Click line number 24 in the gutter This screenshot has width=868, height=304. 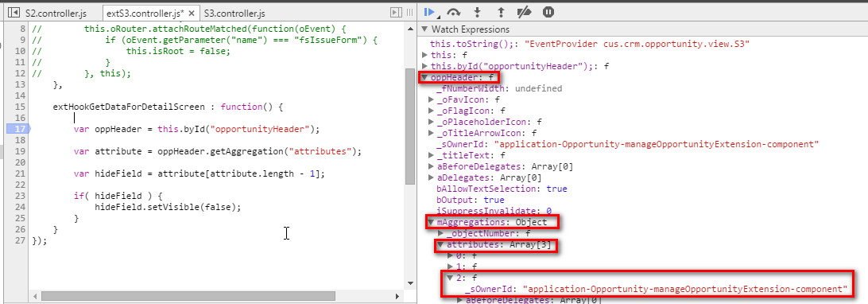[21, 207]
